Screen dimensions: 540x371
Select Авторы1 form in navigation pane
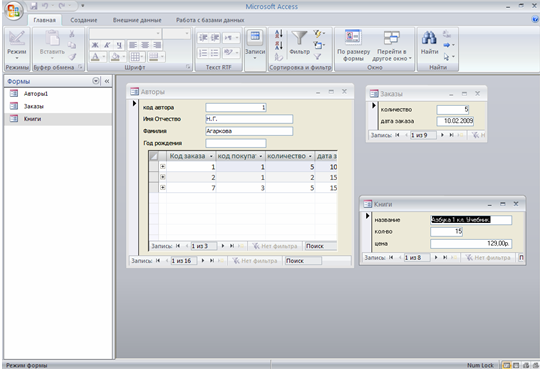58,93
